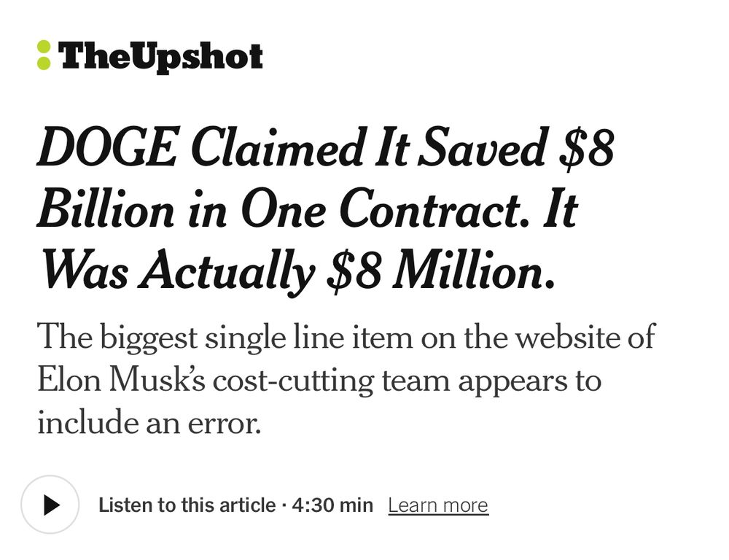Click the phrase cost-cutting team in summary

[x=332, y=380]
